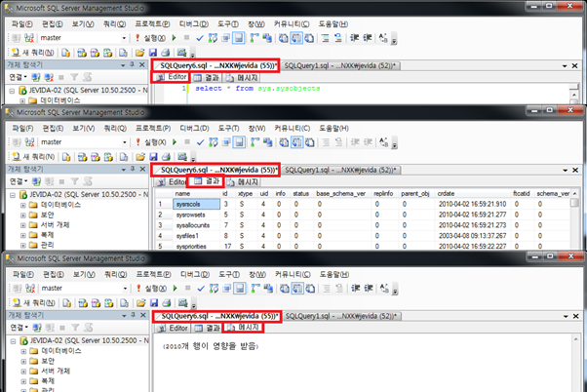This screenshot has height=392, width=587.
Task: Select the 메시지 tab in top window
Action: [242, 77]
